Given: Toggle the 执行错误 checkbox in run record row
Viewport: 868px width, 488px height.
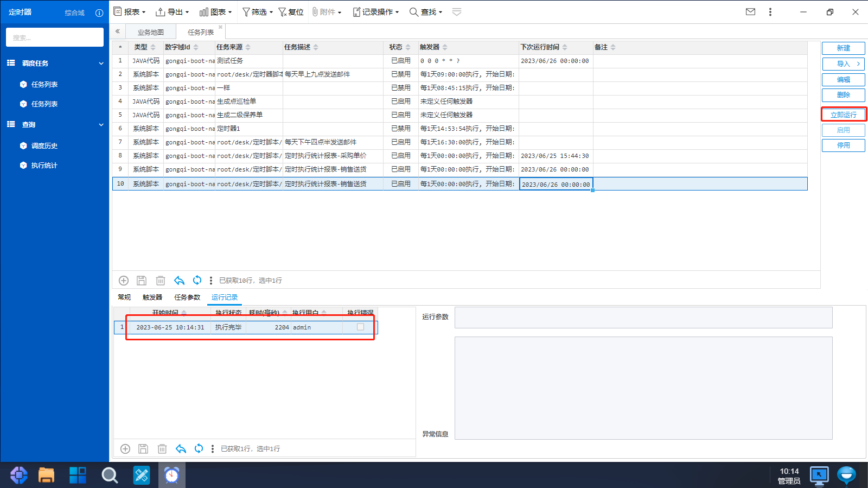Looking at the screenshot, I should pos(360,327).
